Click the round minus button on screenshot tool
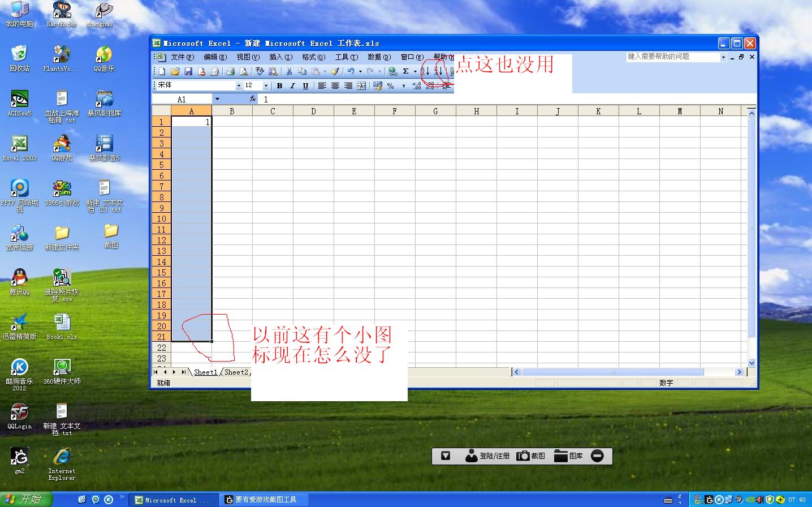Screen dimensions: 812x507 [597, 456]
